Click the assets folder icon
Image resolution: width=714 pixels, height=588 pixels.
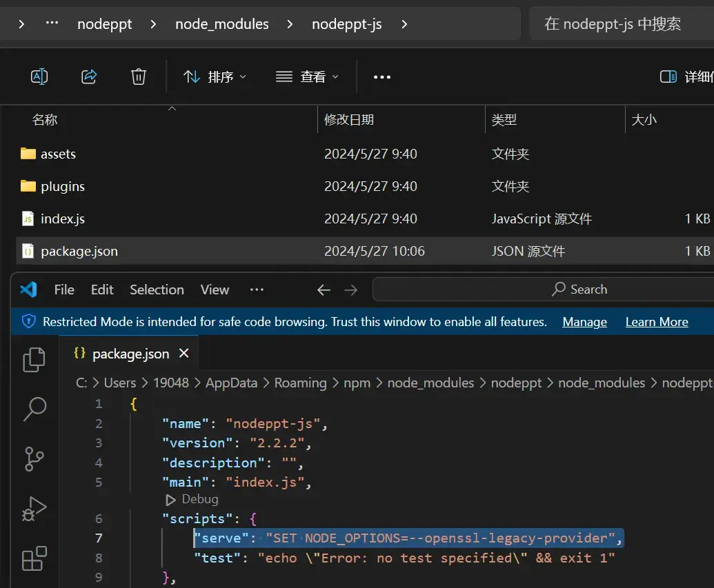tap(28, 153)
